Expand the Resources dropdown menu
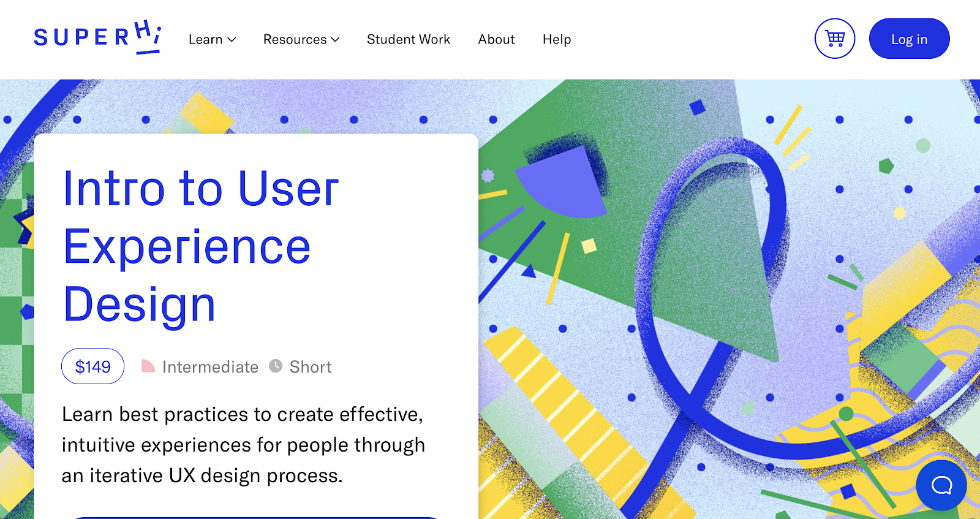980x519 pixels. click(x=301, y=39)
